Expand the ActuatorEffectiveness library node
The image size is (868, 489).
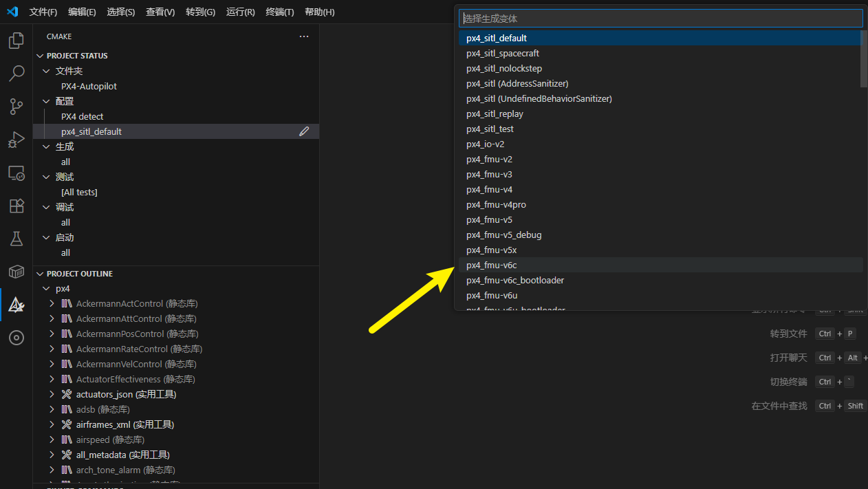tap(52, 379)
